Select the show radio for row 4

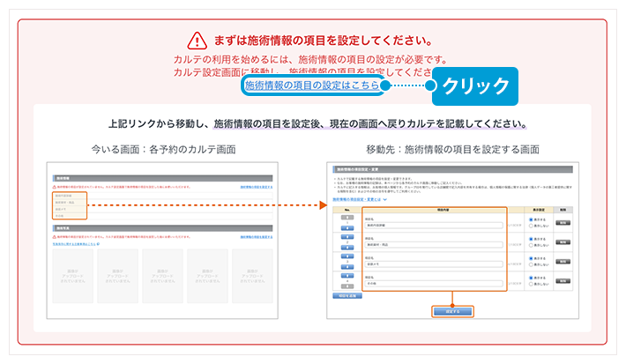pos(531,278)
